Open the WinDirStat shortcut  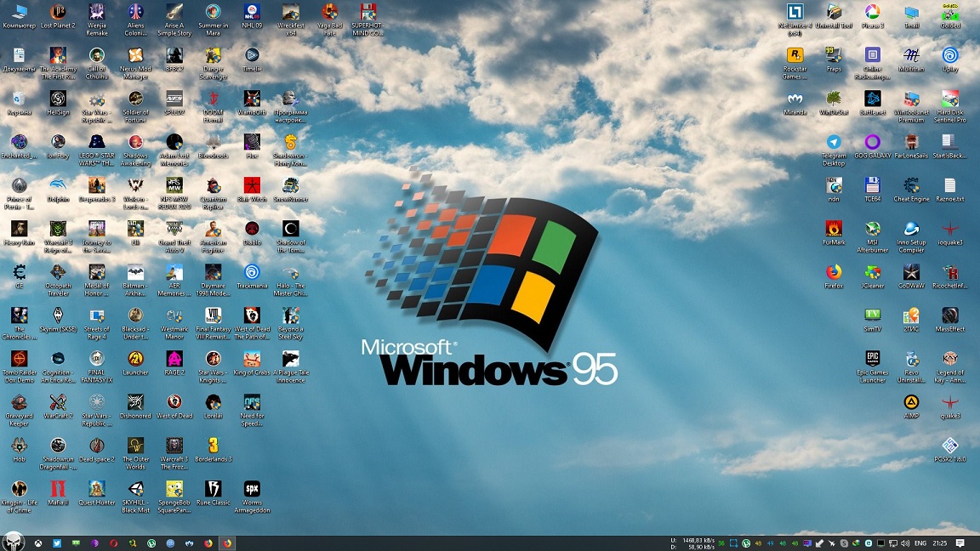834,102
